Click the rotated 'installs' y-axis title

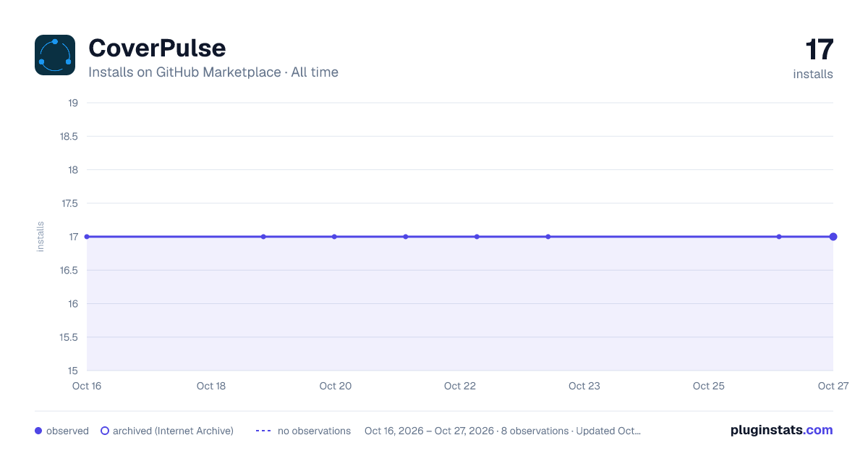41,237
